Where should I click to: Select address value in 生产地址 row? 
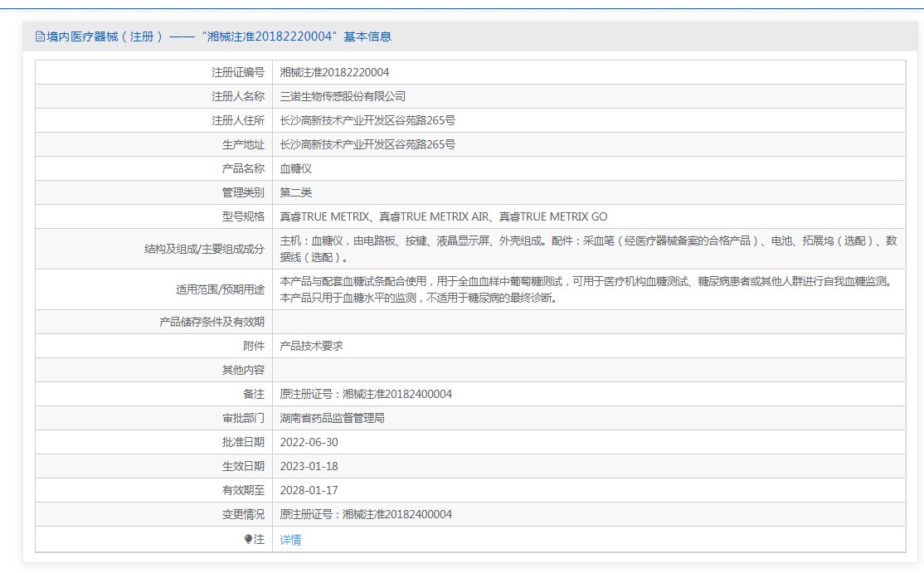pos(367,145)
